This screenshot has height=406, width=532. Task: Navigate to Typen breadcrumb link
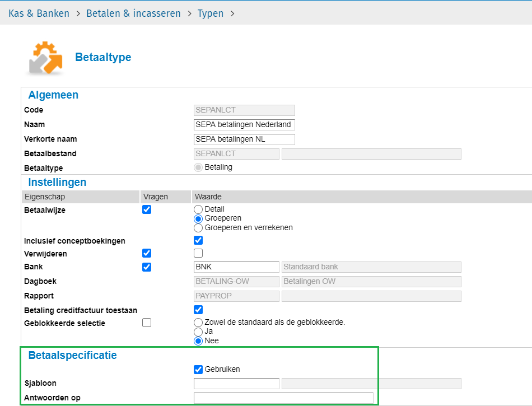[x=210, y=13]
